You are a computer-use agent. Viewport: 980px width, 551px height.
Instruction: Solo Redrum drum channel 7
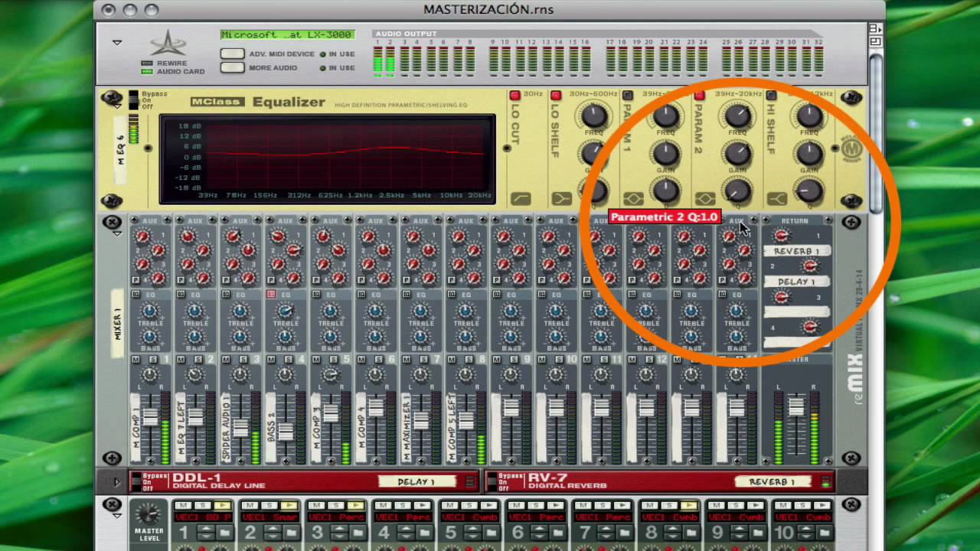point(603,506)
